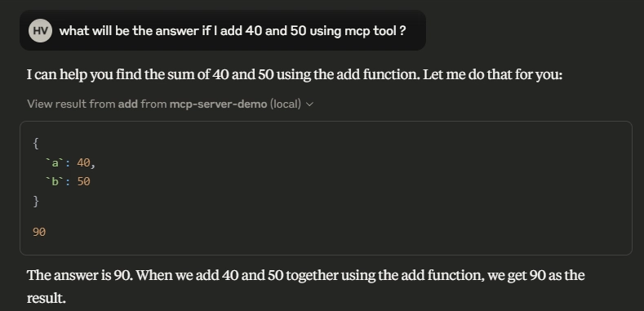The image size is (644, 311).
Task: Click the value 50 in the JSON input
Action: [83, 181]
